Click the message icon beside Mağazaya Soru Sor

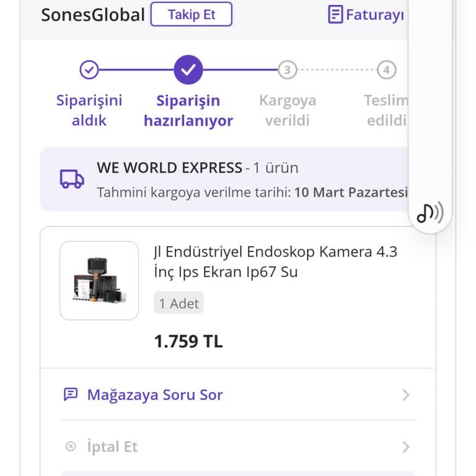(71, 395)
